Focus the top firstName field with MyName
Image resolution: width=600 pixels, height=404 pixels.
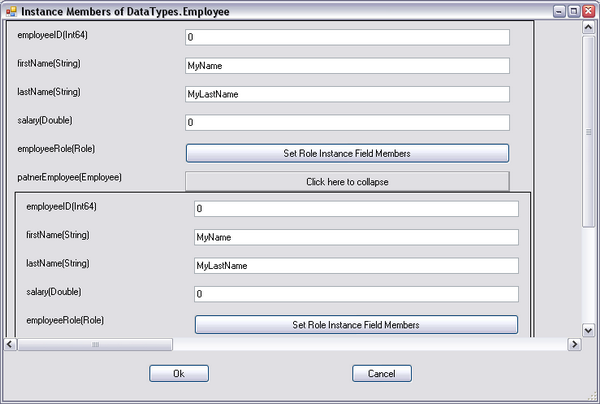coord(347,65)
